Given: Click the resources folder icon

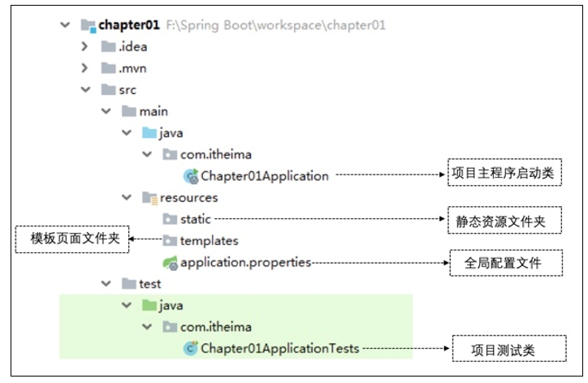Looking at the screenshot, I should pyautogui.click(x=149, y=198).
